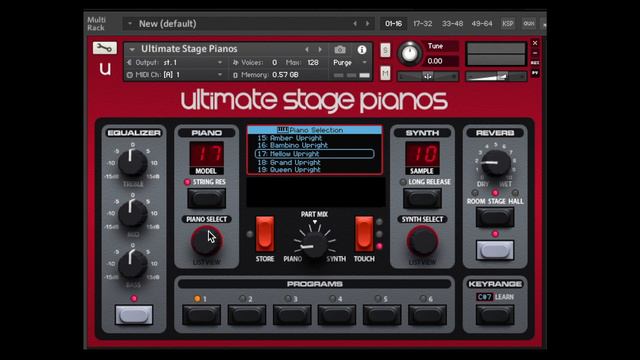The height and width of the screenshot is (360, 640).
Task: Switch to the 01-16 rack page
Action: tap(393, 24)
